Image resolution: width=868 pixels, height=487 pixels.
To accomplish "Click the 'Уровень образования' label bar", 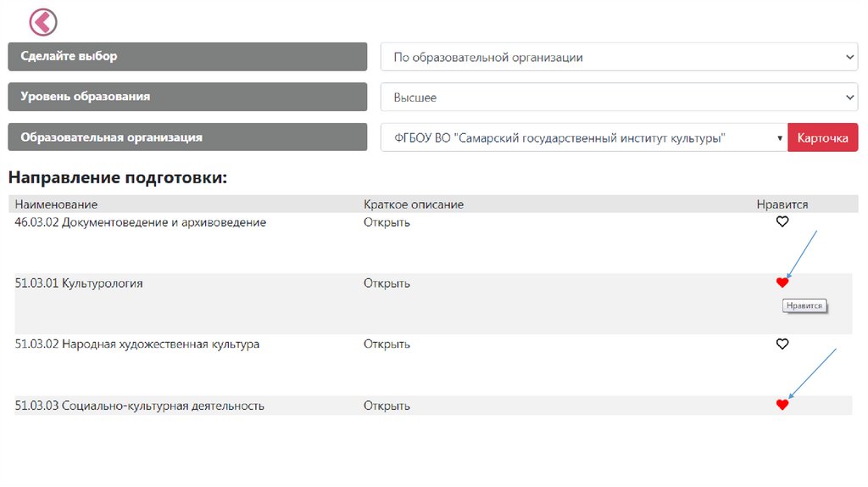I will pos(187,97).
